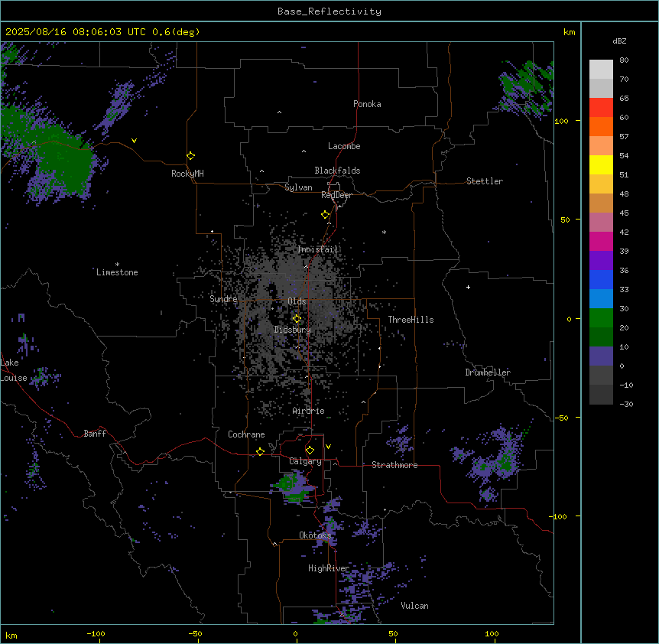
Task: Select the yellow diamond marker above Calgary label
Action: [310, 450]
